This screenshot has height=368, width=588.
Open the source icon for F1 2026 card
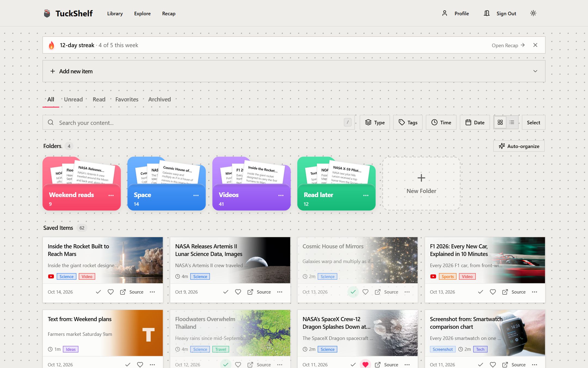(x=505, y=292)
